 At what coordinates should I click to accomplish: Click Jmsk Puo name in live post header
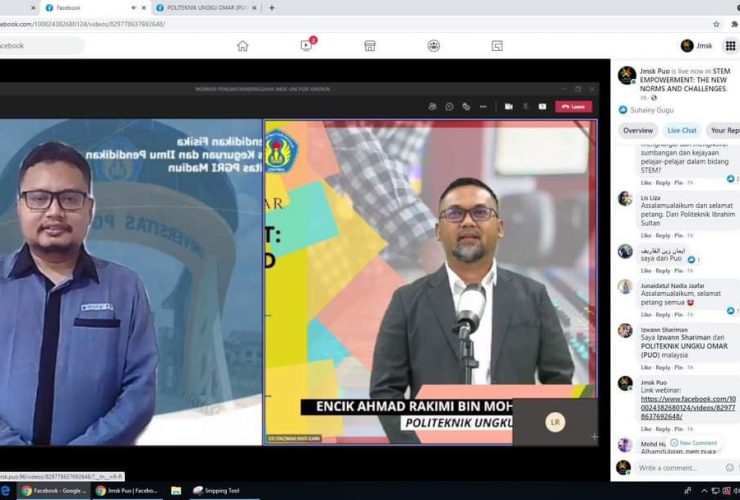[x=654, y=71]
